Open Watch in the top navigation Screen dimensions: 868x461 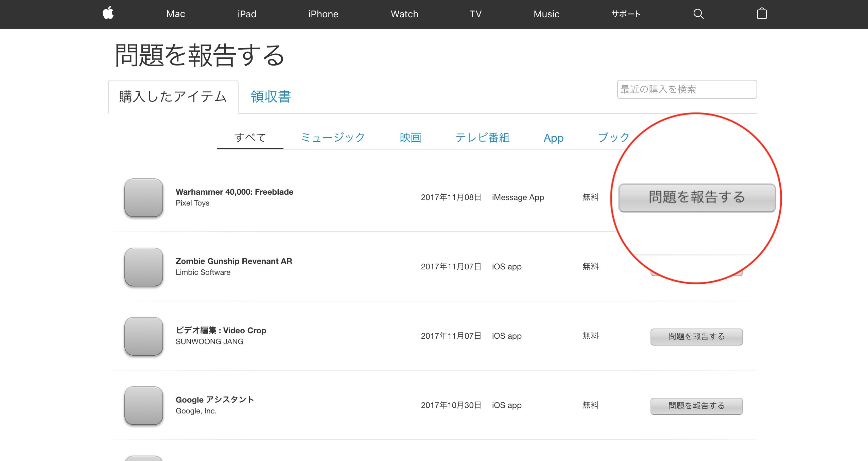pyautogui.click(x=404, y=14)
